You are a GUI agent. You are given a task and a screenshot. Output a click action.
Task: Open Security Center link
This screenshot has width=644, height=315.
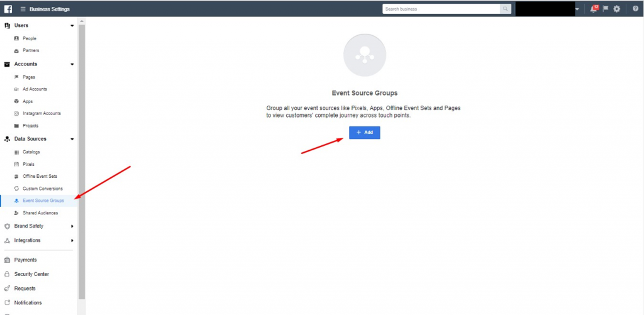click(31, 274)
